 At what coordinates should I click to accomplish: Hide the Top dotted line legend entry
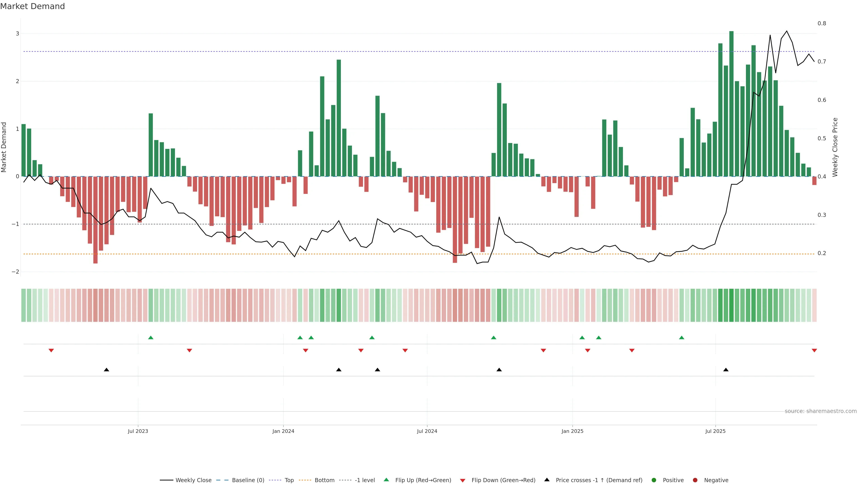point(289,480)
